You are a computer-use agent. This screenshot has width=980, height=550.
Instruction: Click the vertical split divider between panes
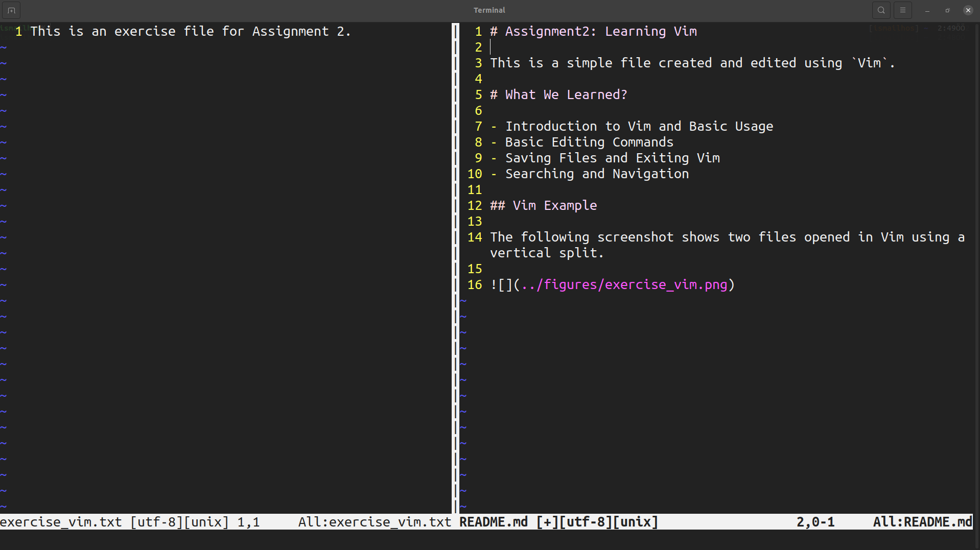coord(455,266)
